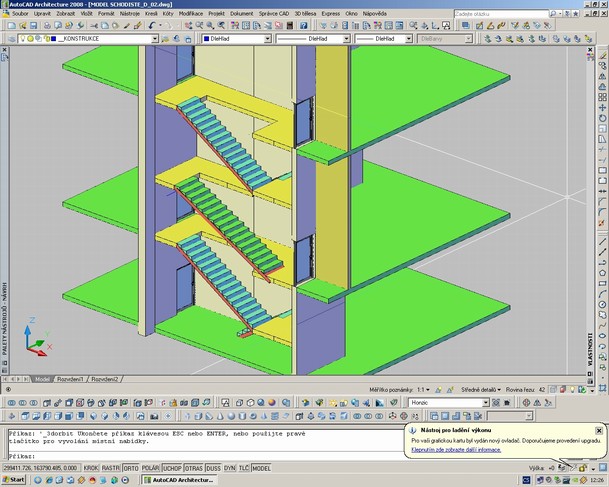Close the performance tuner notification balloon

click(599, 431)
